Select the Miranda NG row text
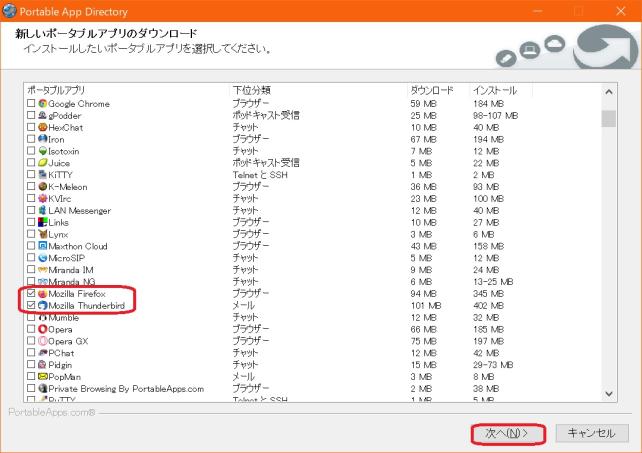 coord(72,282)
